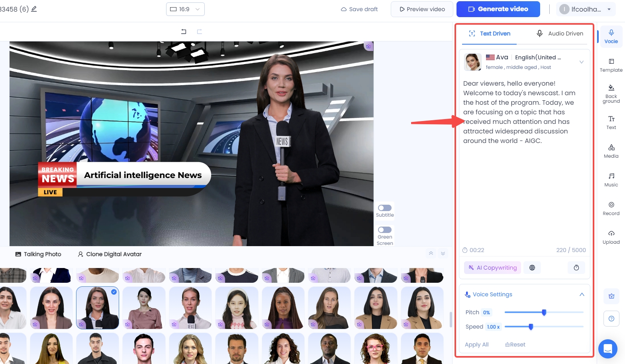Screen dimensions: 625x364
Task: Open the Template panel in sidebar
Action: 611,65
